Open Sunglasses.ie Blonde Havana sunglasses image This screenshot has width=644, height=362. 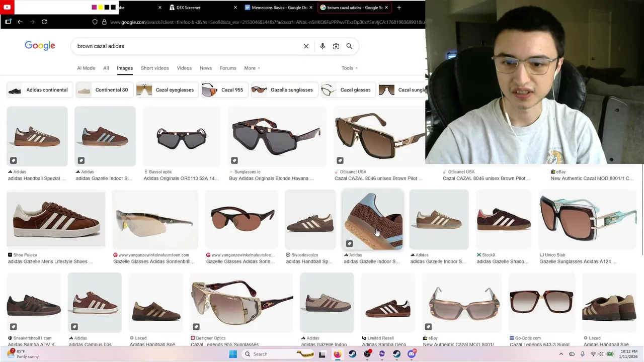[277, 136]
